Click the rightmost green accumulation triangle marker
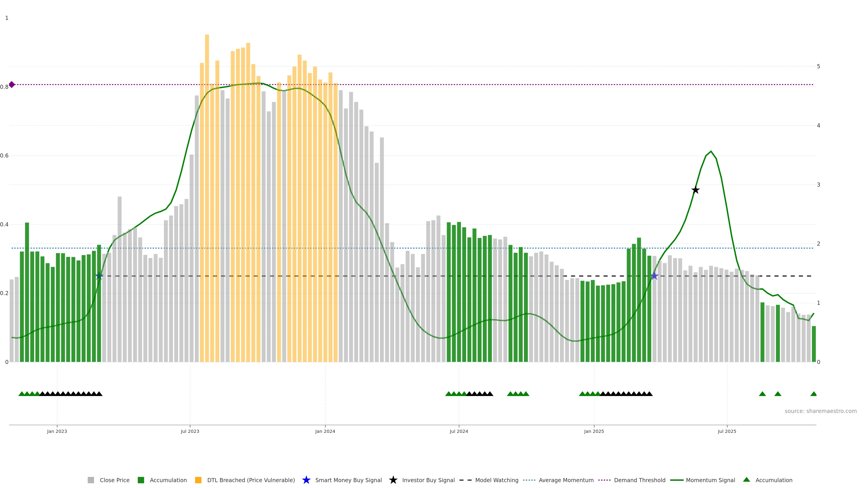The image size is (868, 488). [814, 394]
